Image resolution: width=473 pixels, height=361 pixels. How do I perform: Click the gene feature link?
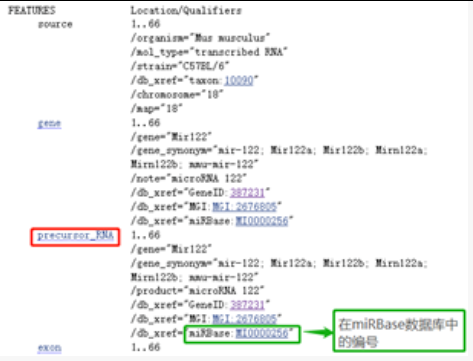pyautogui.click(x=49, y=123)
